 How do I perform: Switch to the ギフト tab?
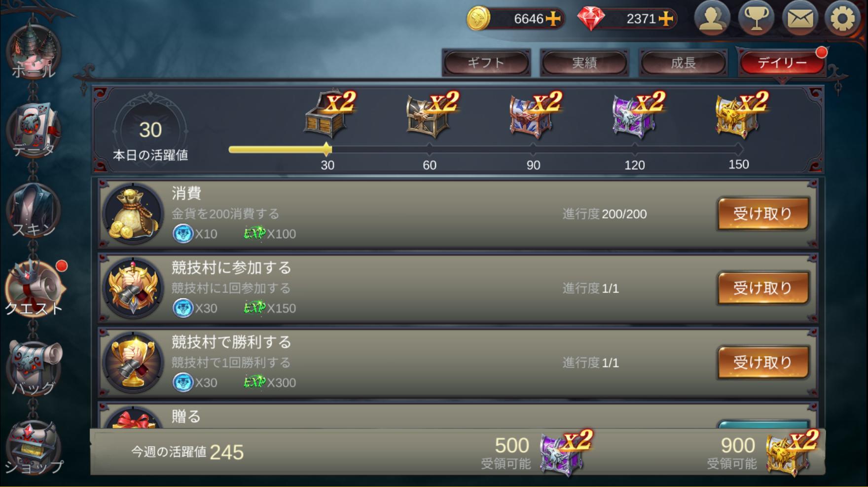pyautogui.click(x=486, y=63)
